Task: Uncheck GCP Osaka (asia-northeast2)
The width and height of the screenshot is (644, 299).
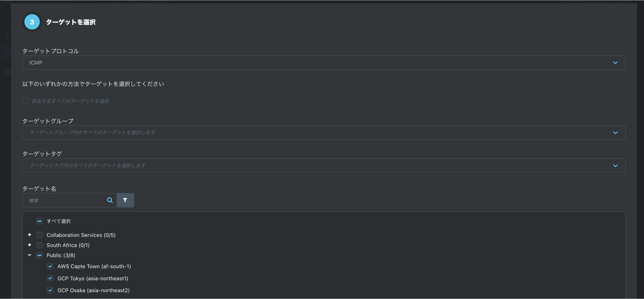Action: (50, 290)
